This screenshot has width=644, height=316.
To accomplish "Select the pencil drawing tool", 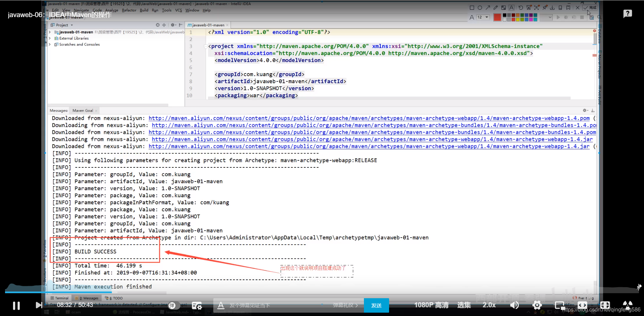I will click(496, 8).
